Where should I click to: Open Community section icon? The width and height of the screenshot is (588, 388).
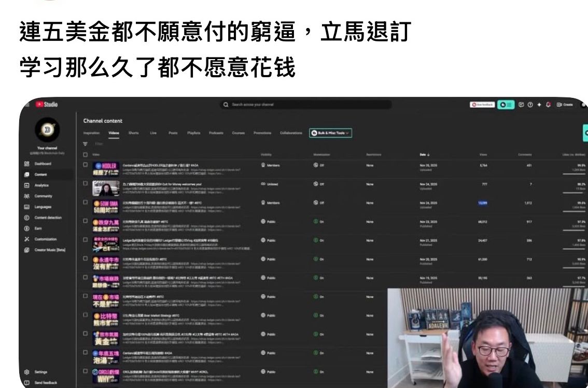pyautogui.click(x=26, y=196)
